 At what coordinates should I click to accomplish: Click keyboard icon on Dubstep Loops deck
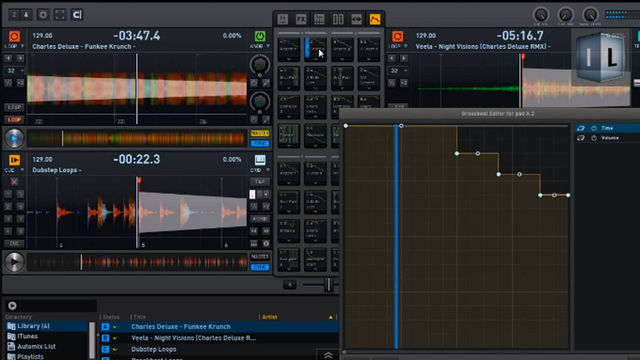point(260,160)
